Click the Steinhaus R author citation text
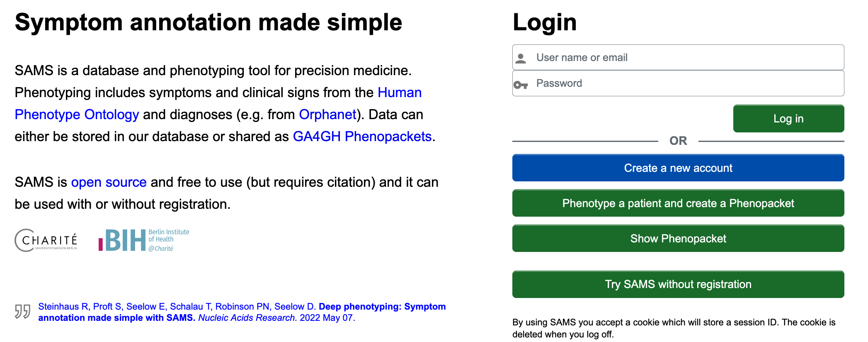The height and width of the screenshot is (342, 868). (x=63, y=307)
